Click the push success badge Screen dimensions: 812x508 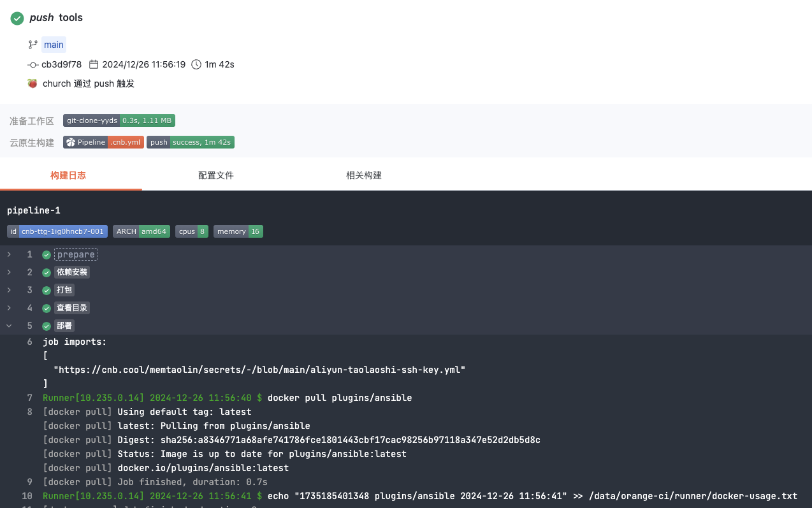pyautogui.click(x=191, y=142)
